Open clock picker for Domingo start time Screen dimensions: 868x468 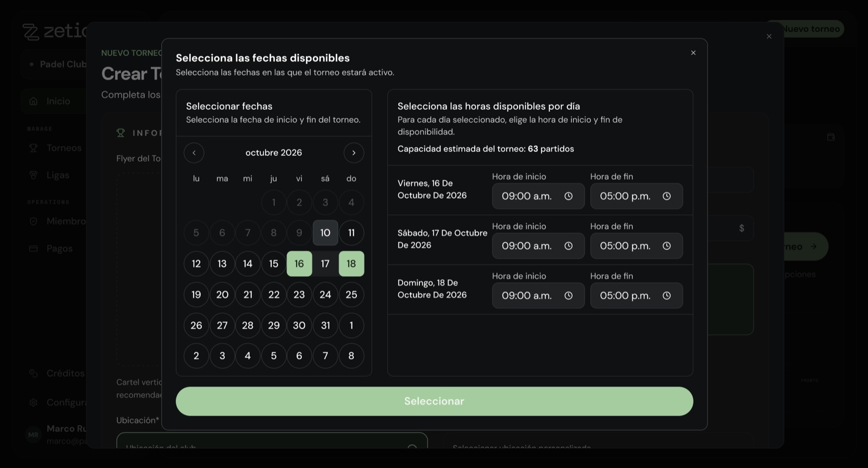coord(569,295)
